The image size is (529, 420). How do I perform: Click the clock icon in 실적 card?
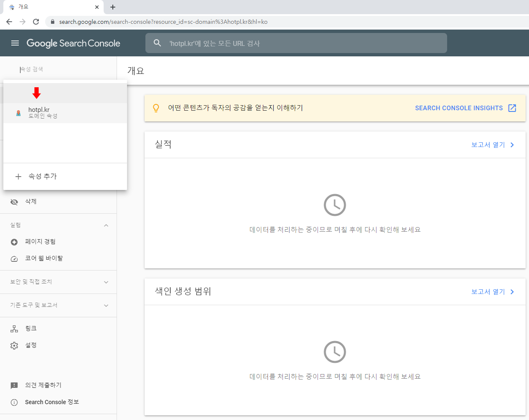(x=335, y=205)
